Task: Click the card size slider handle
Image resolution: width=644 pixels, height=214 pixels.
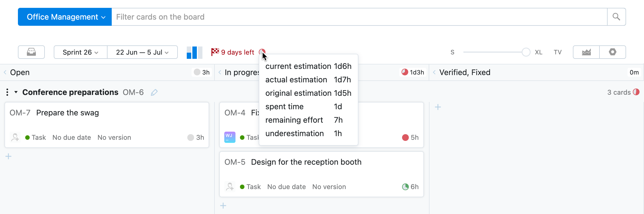Action: [x=526, y=52]
